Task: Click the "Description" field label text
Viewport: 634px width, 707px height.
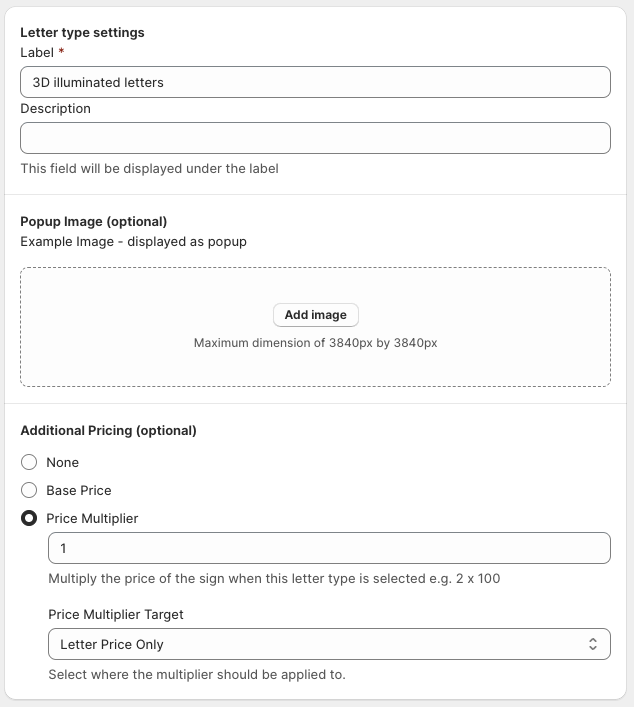Action: click(55, 108)
